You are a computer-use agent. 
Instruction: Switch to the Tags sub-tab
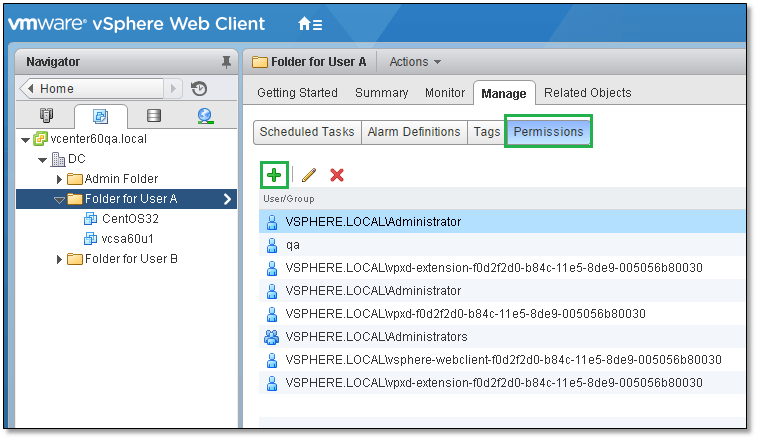click(x=487, y=132)
